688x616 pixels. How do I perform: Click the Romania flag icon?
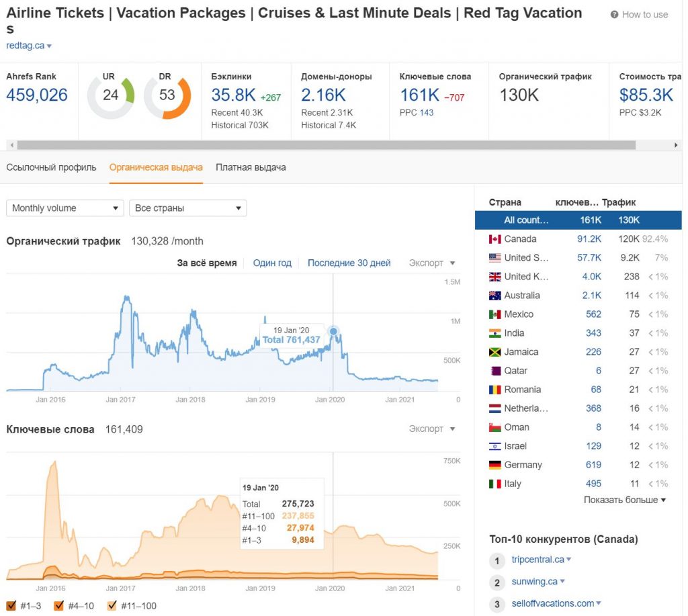point(495,390)
